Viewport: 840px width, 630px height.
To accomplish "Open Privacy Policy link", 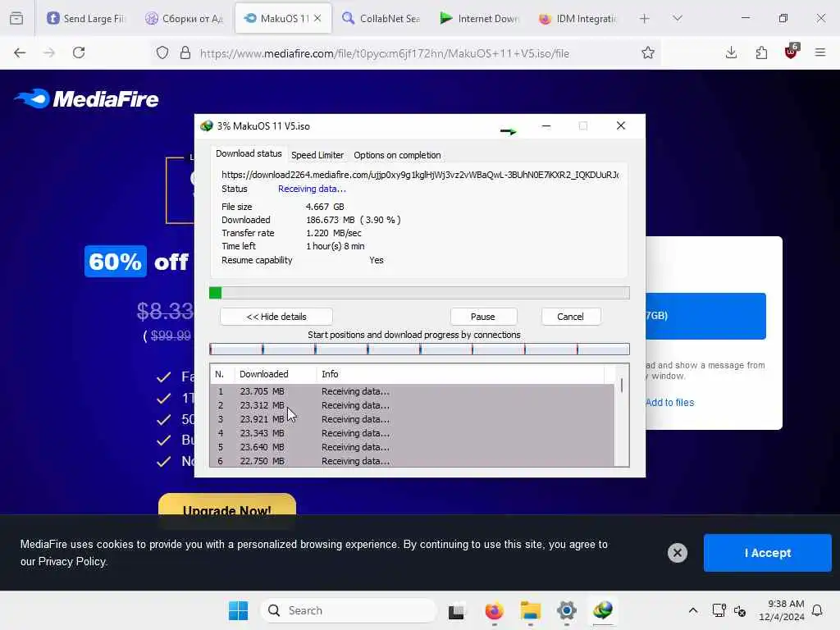I will (72, 561).
